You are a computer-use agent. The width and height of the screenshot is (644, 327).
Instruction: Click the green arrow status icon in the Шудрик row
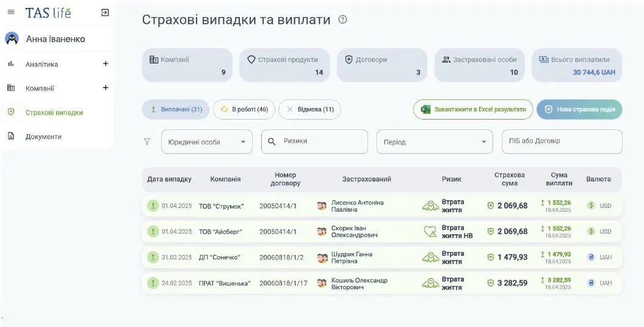point(153,257)
